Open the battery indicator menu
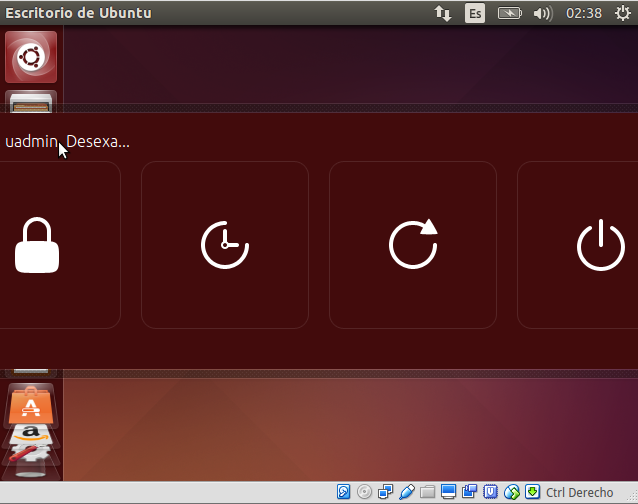This screenshot has width=638, height=504. pos(509,13)
